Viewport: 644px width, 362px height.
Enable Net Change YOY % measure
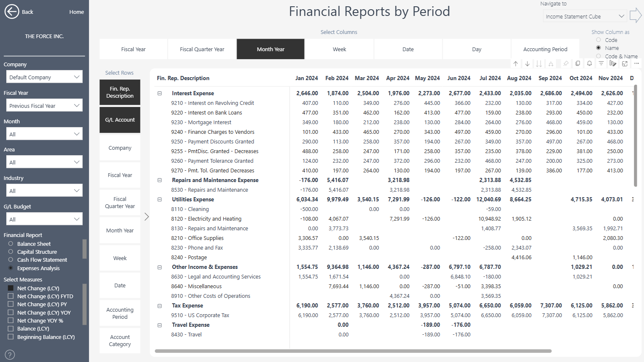(x=11, y=320)
